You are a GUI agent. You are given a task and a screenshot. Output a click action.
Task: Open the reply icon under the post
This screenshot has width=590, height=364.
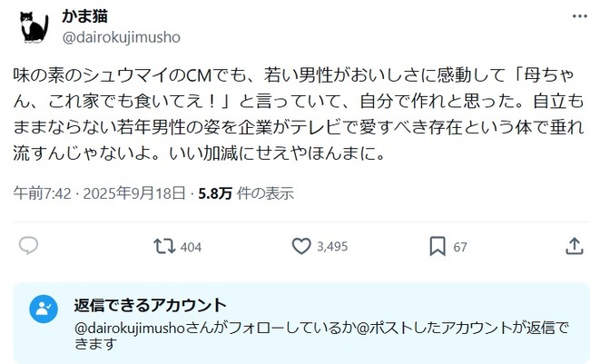(29, 246)
